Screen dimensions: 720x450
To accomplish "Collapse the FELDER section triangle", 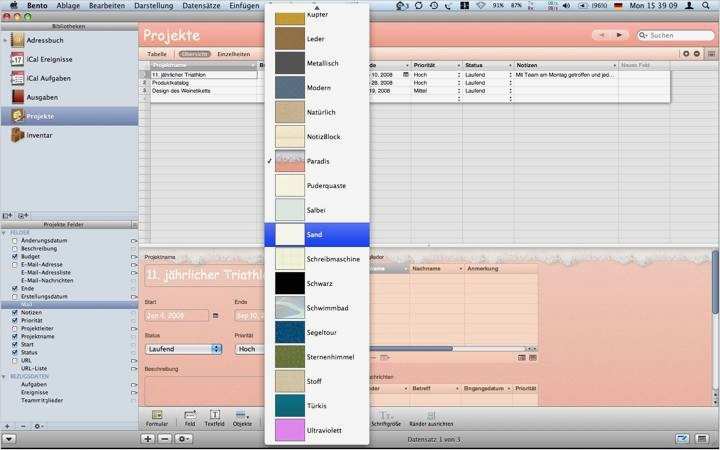I will (4, 233).
